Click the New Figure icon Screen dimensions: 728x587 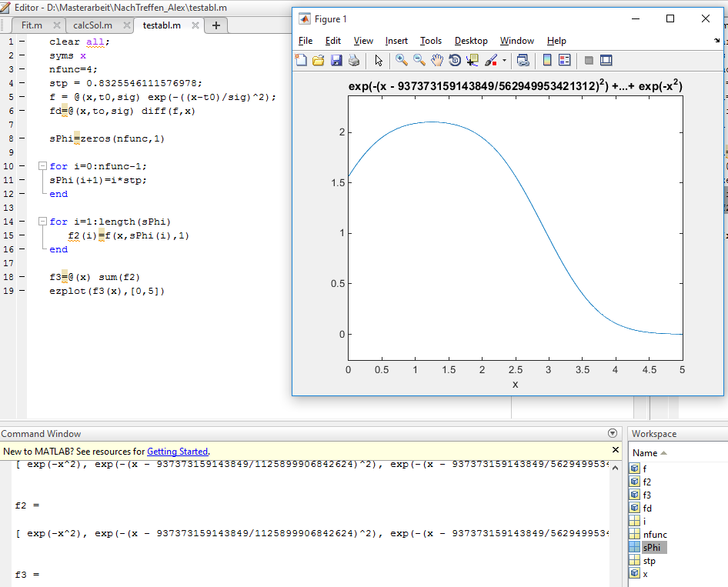coord(302,60)
